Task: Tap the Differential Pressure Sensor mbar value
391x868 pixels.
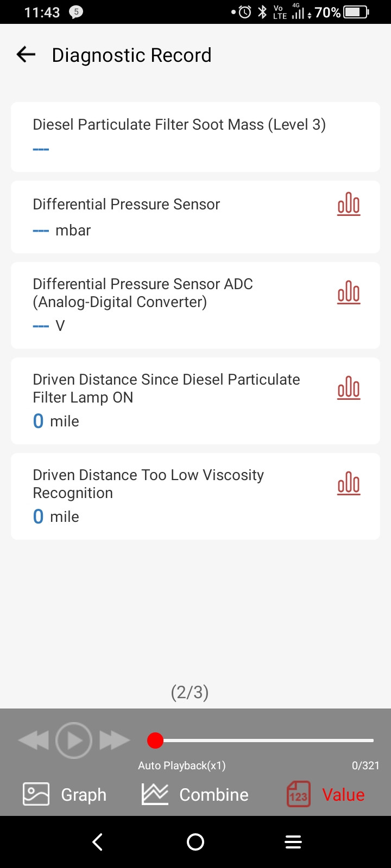Action: click(x=62, y=231)
